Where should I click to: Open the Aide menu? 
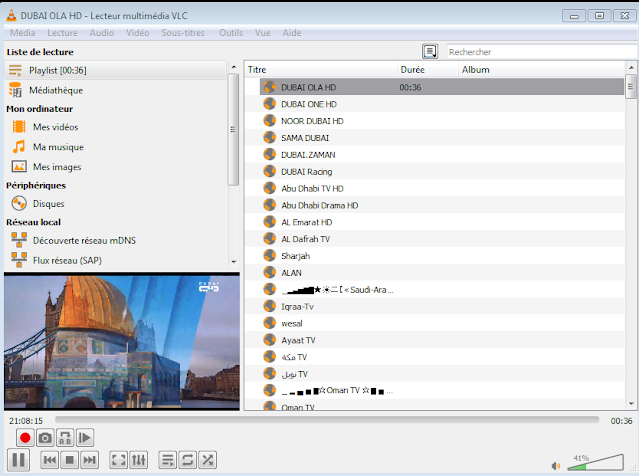[292, 33]
